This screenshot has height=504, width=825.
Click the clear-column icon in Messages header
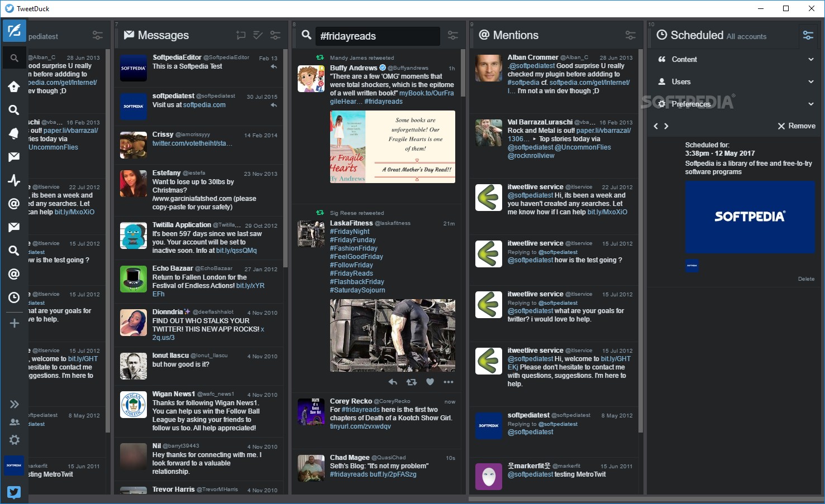tap(241, 35)
